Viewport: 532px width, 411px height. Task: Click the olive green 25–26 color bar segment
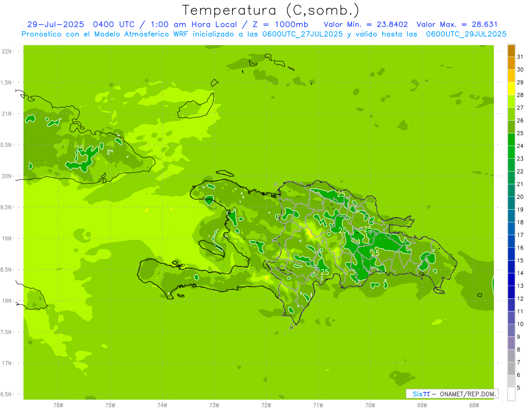511,127
